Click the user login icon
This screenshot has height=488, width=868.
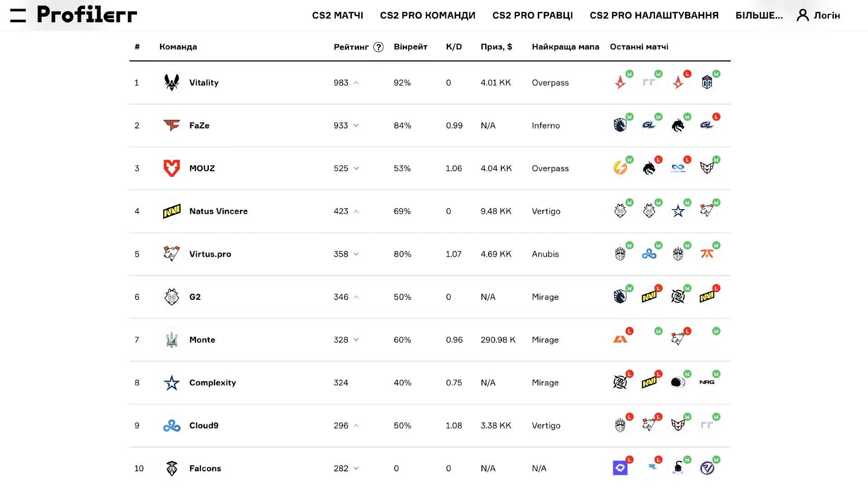pos(802,15)
